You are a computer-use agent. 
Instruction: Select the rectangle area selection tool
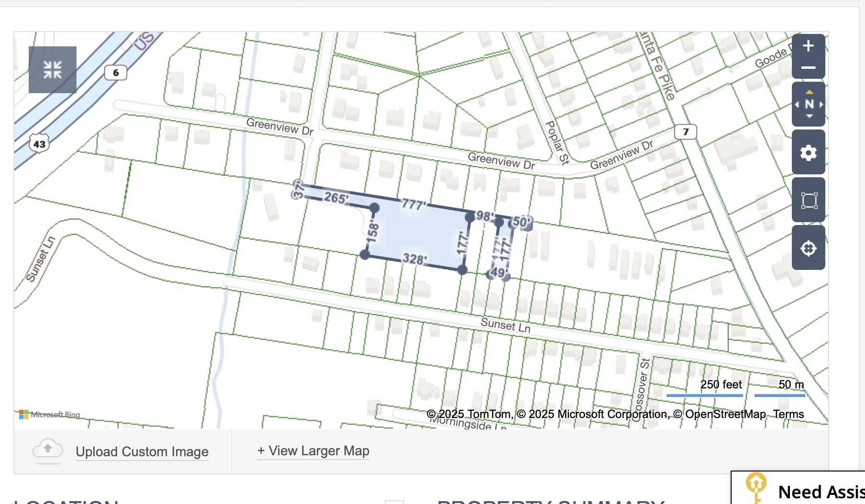[x=809, y=201]
